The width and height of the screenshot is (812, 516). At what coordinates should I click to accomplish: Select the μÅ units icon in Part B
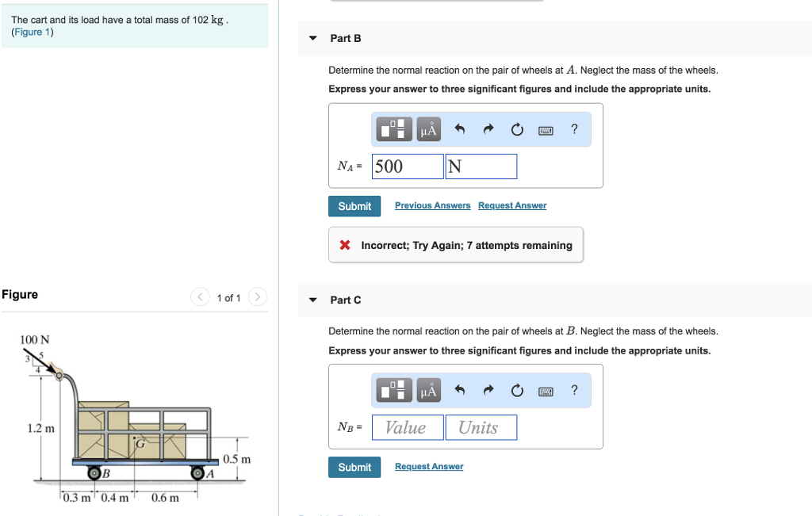click(428, 128)
